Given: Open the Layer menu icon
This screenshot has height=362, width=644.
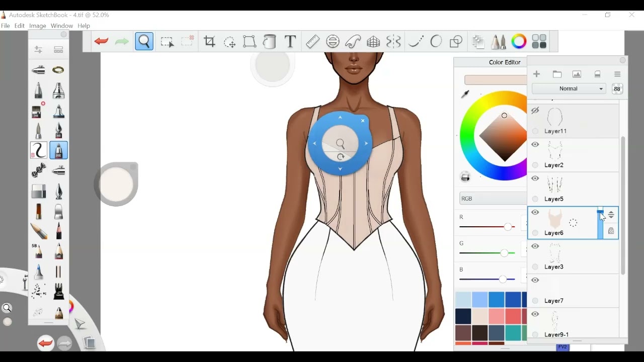Looking at the screenshot, I should 618,74.
